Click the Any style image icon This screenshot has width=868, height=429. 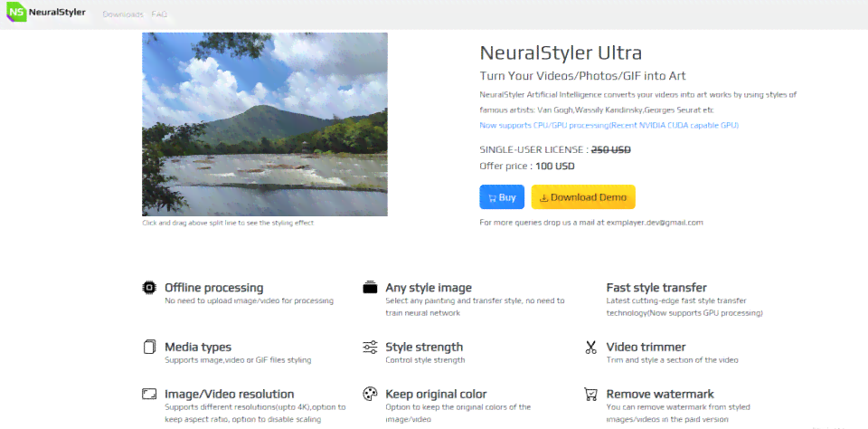tap(370, 288)
